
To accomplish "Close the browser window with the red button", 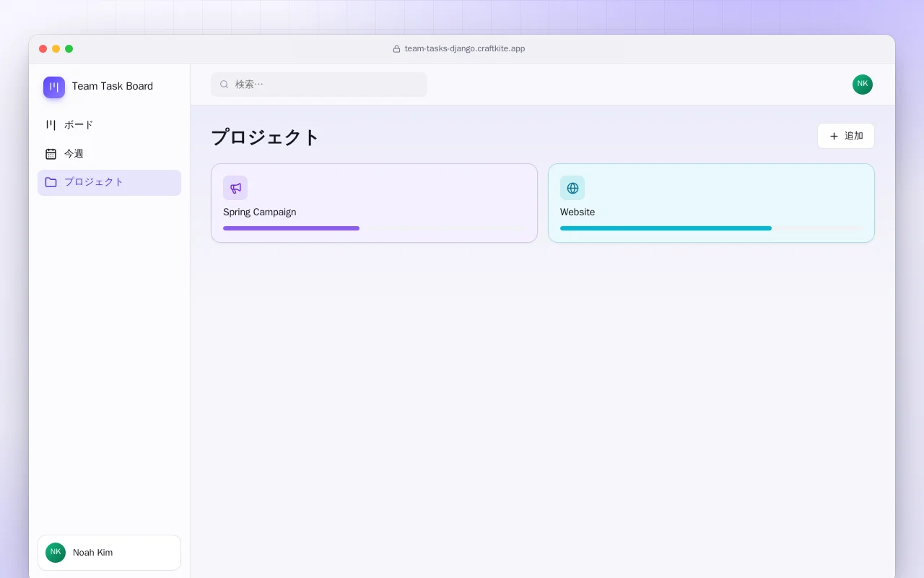I will (x=43, y=49).
